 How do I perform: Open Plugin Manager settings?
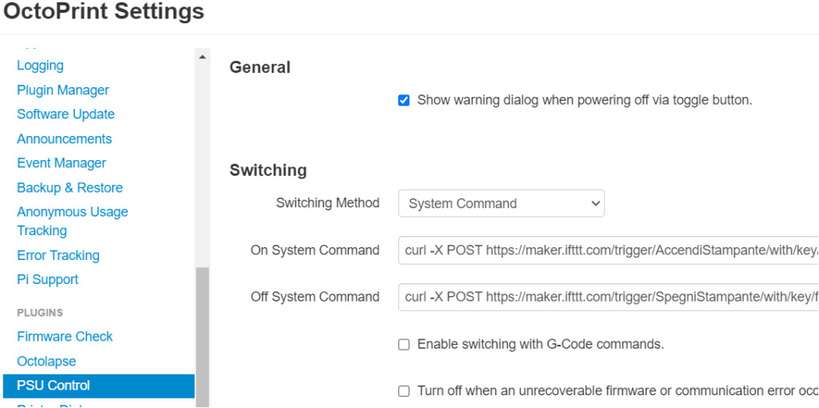tap(63, 90)
